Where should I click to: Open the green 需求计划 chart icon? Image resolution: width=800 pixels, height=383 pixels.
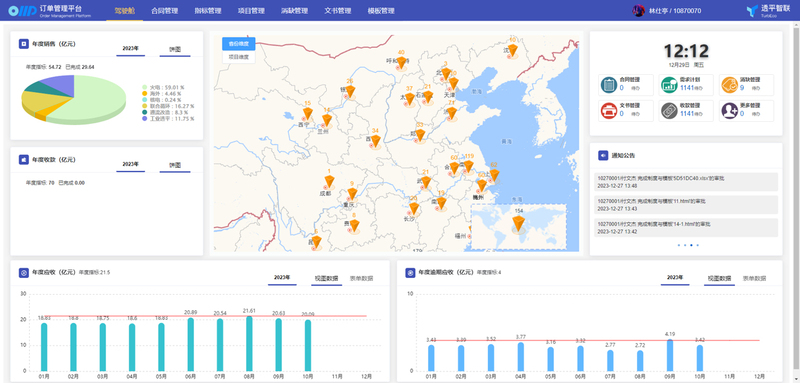(668, 85)
